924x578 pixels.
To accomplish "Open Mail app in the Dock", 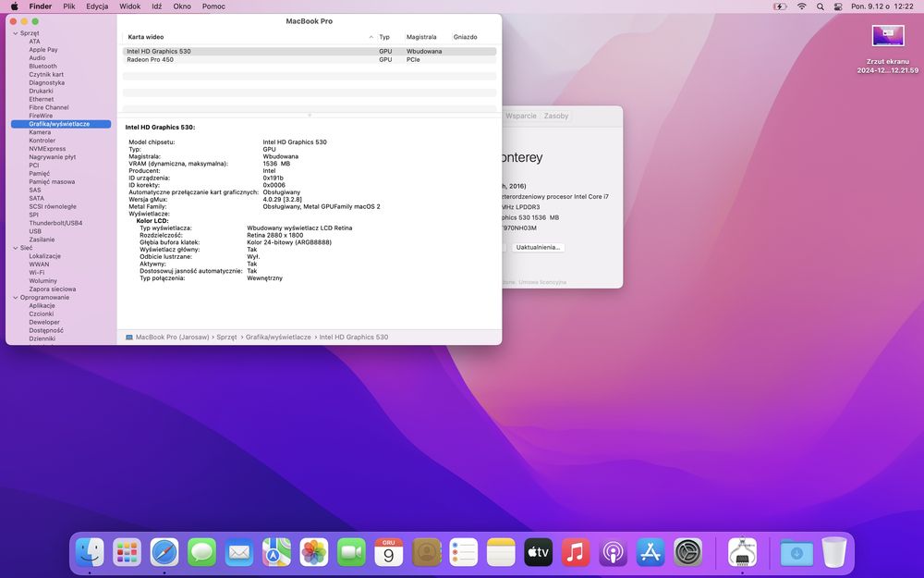I will click(x=239, y=553).
